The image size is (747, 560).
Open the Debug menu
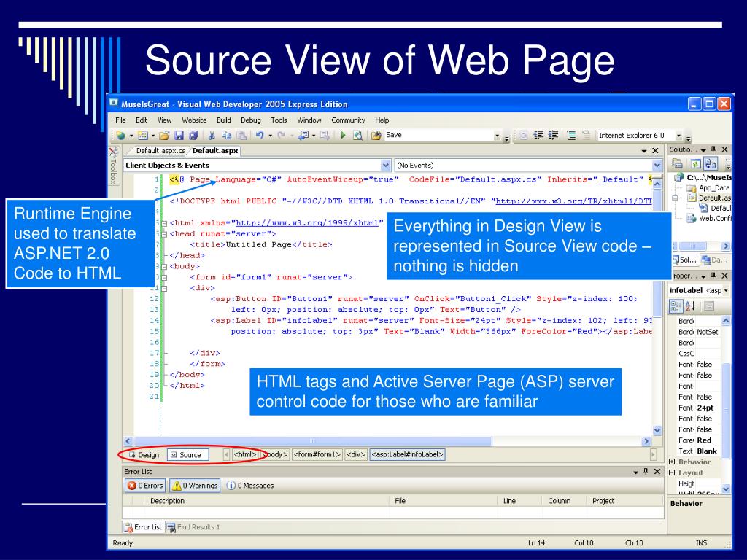pos(251,120)
